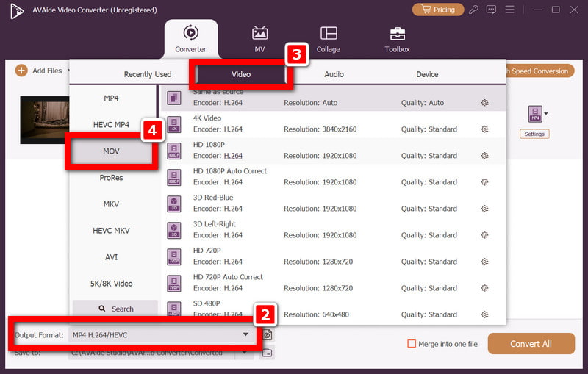This screenshot has width=588, height=374.
Task: Click the Search format box
Action: point(115,309)
